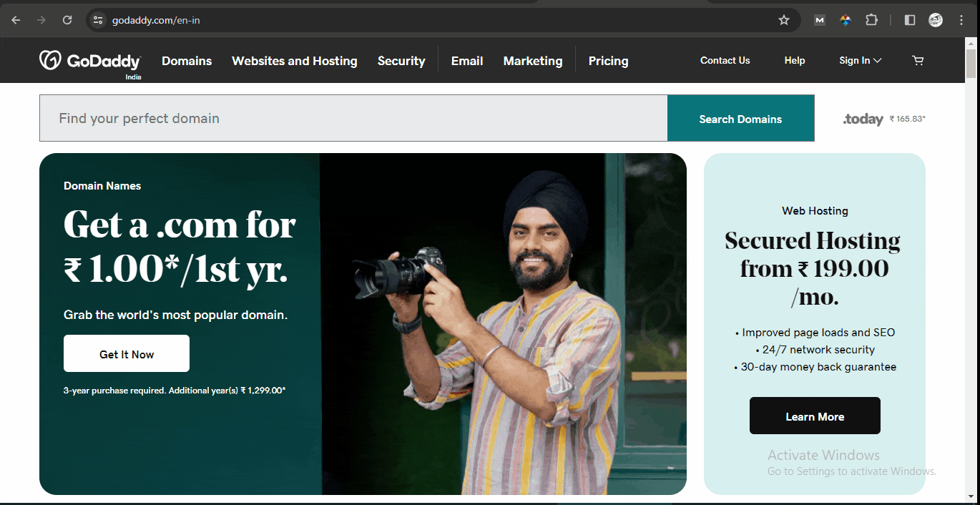Screen dimensions: 980x505
Task: Open the Domains menu
Action: click(186, 61)
